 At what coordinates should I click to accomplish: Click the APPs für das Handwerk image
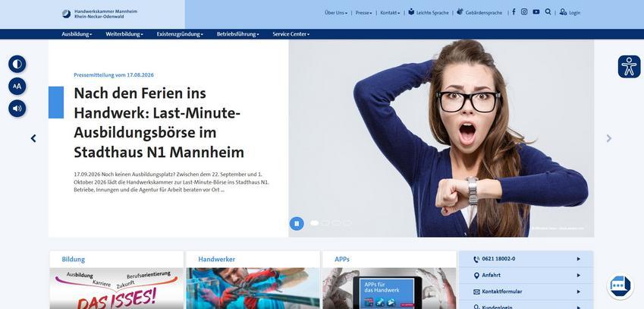(389, 289)
